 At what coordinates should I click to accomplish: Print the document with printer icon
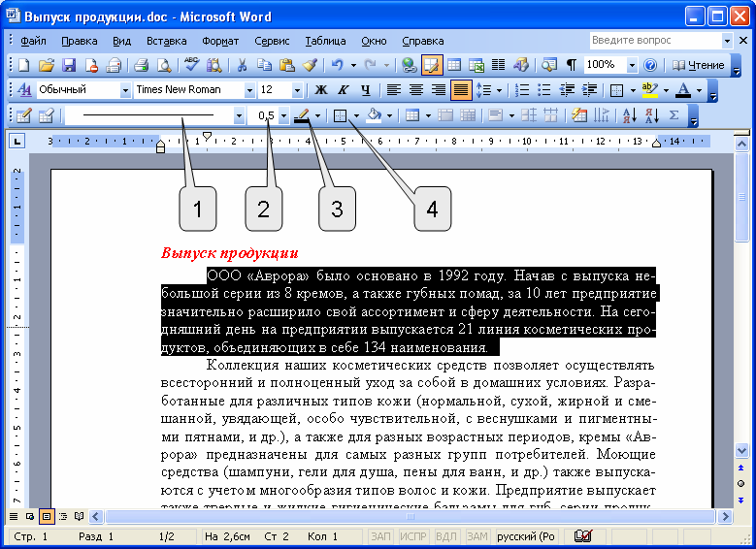(x=142, y=65)
